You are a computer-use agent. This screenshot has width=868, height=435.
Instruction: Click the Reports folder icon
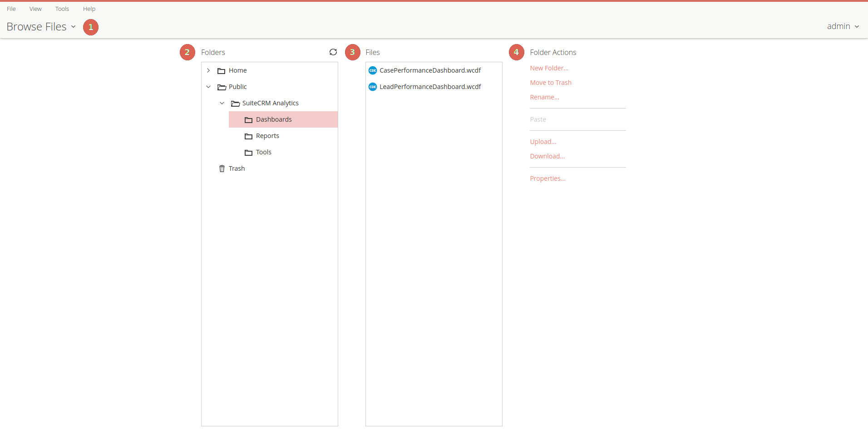(248, 136)
